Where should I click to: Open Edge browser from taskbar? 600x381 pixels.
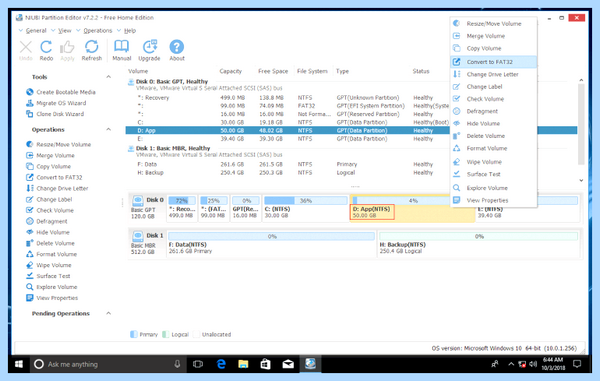click(x=221, y=364)
